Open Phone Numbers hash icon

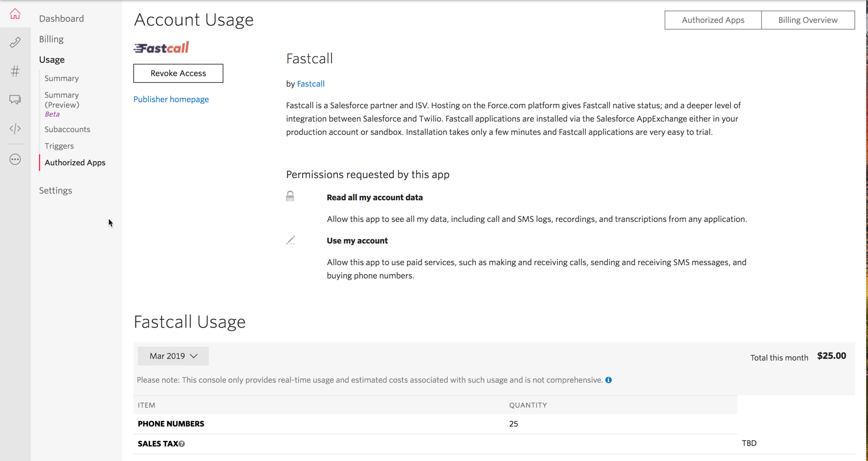15,71
